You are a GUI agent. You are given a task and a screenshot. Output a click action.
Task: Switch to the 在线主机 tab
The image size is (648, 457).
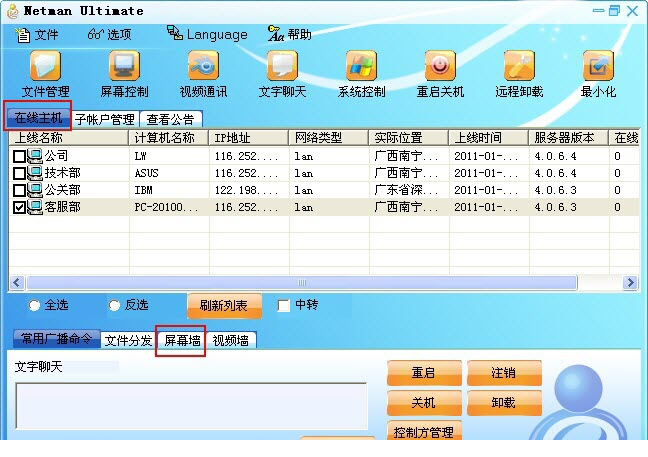[38, 118]
